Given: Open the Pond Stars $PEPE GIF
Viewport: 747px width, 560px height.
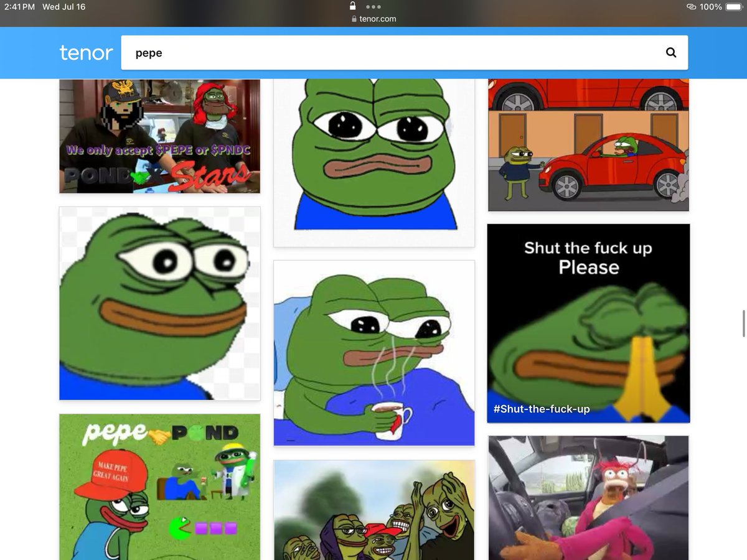Looking at the screenshot, I should click(x=159, y=136).
